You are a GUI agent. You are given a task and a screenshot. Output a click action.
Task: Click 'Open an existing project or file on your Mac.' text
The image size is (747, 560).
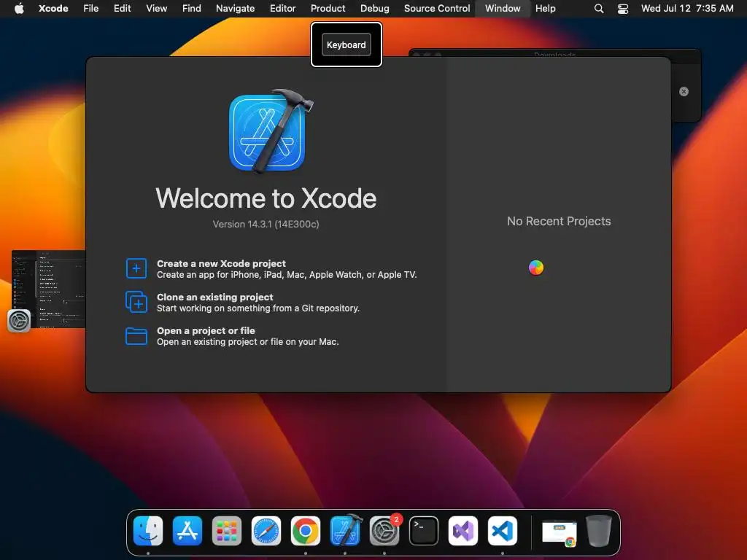pos(248,342)
